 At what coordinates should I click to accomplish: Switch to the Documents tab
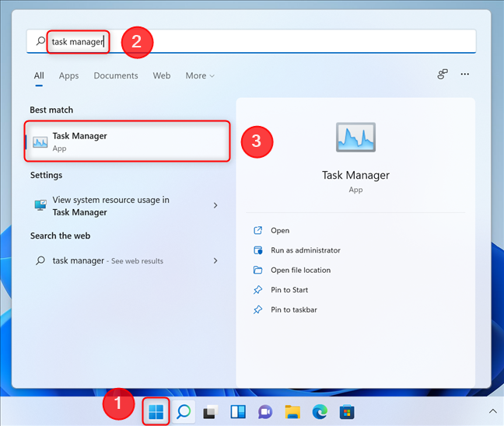pyautogui.click(x=116, y=76)
